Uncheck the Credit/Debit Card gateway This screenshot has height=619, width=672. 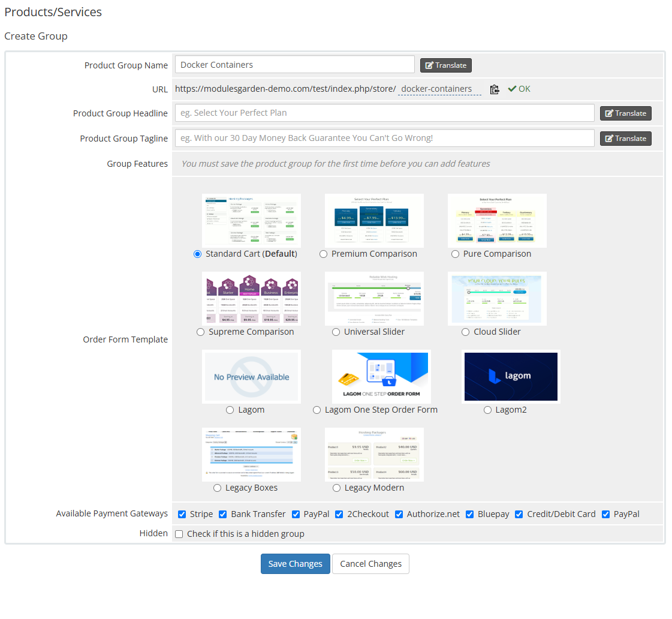point(519,515)
